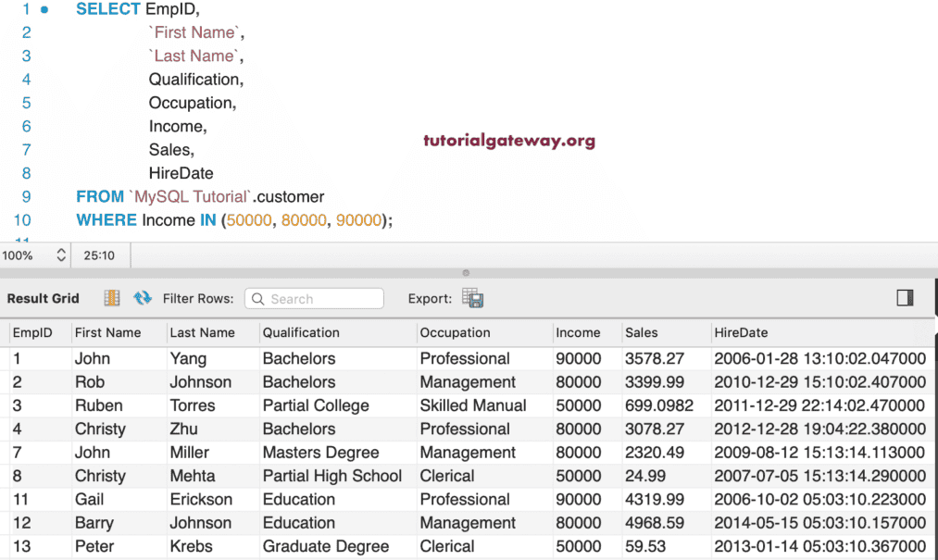Click the magnifier icon in Search box
The height and width of the screenshot is (560, 938).
point(257,299)
